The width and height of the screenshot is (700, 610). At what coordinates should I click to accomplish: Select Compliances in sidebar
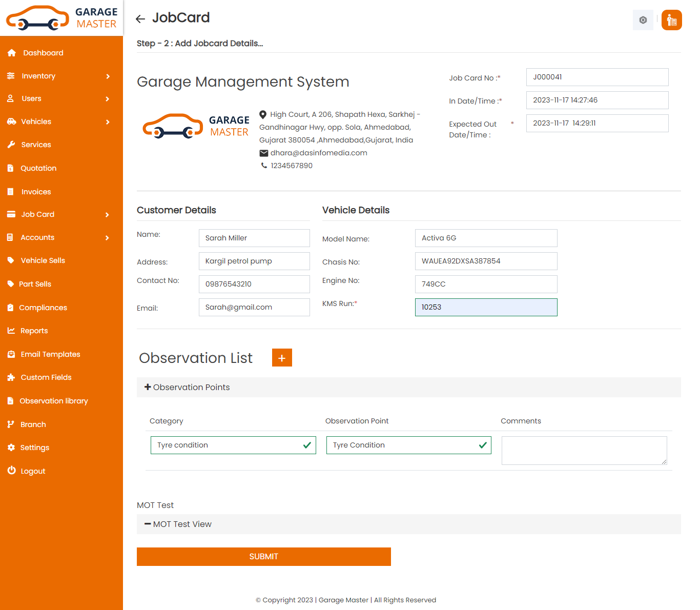point(43,308)
